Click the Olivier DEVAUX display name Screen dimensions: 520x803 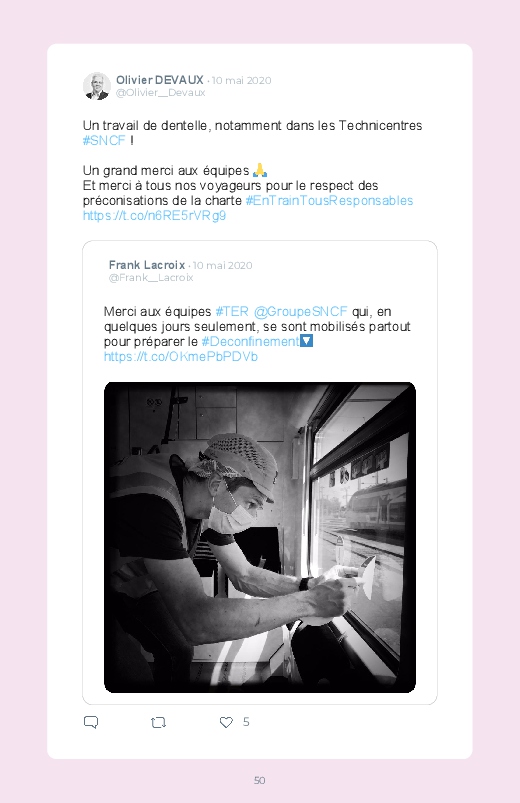click(160, 80)
